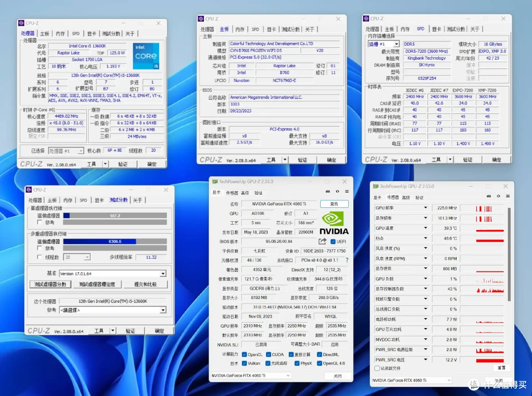Screen dimensions: 532x396
Task: Toggle the DirectML checkbox
Action: pyautogui.click(x=319, y=355)
